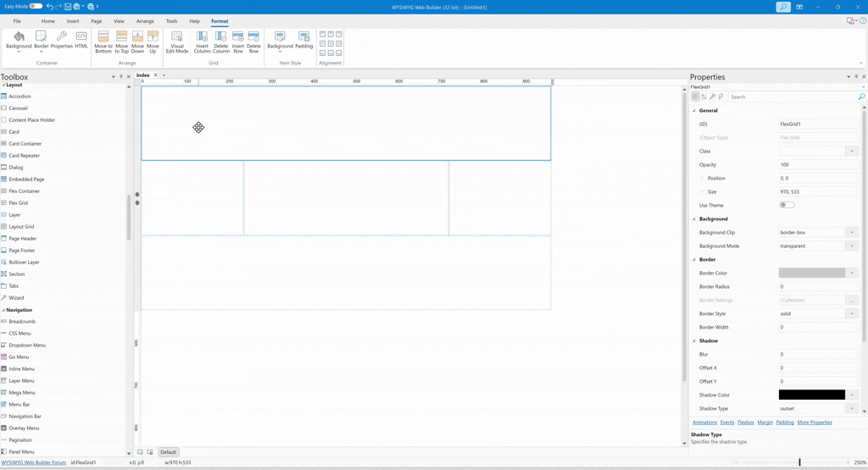Collapse the Navigation toolbox group
The height and width of the screenshot is (470, 868).
click(x=3, y=310)
